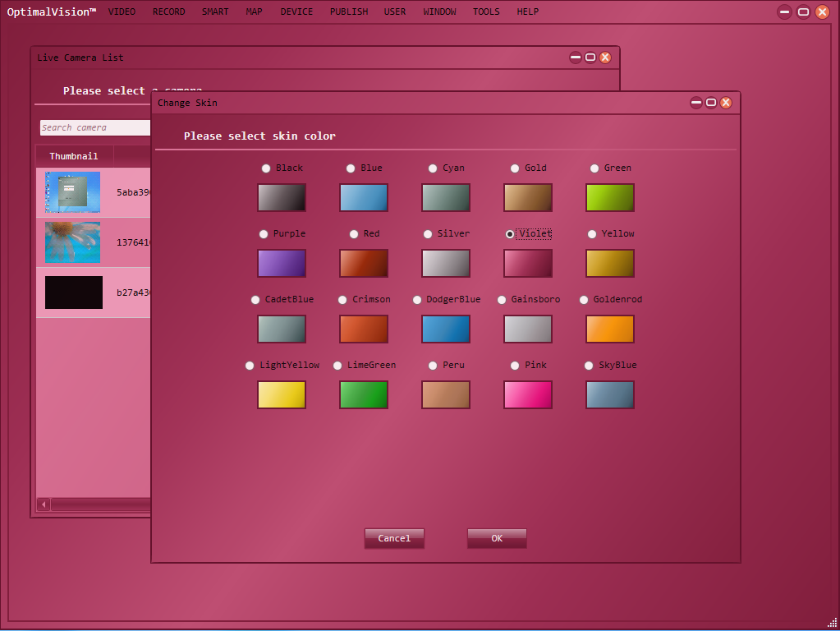Open the VIDEO menu
This screenshot has height=631, width=840.
coord(122,12)
